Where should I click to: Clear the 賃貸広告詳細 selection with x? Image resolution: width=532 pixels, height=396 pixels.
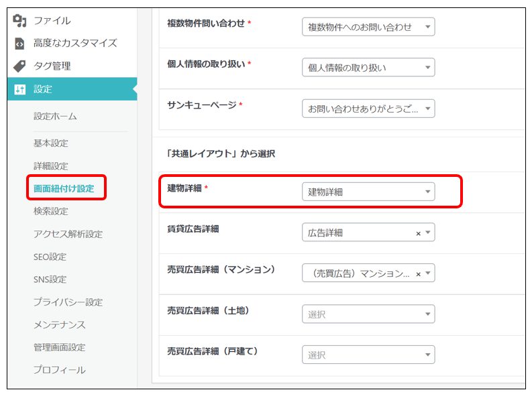pyautogui.click(x=418, y=233)
